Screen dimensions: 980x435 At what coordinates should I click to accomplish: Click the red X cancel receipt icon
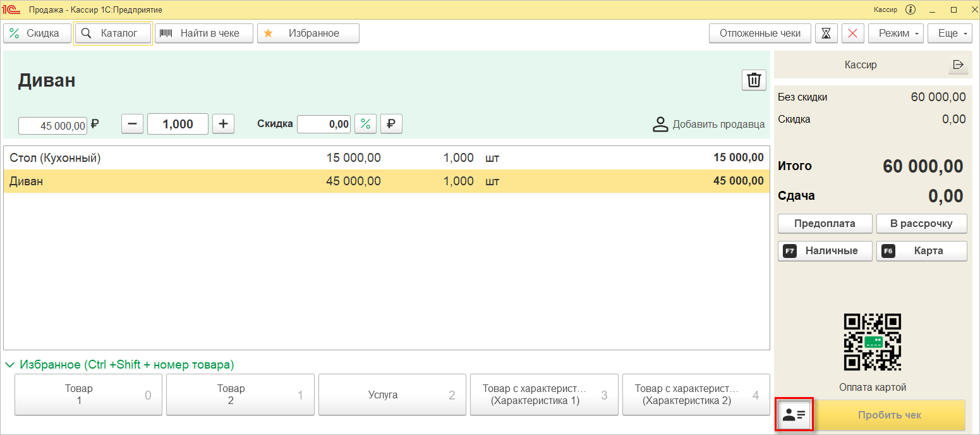tap(852, 34)
